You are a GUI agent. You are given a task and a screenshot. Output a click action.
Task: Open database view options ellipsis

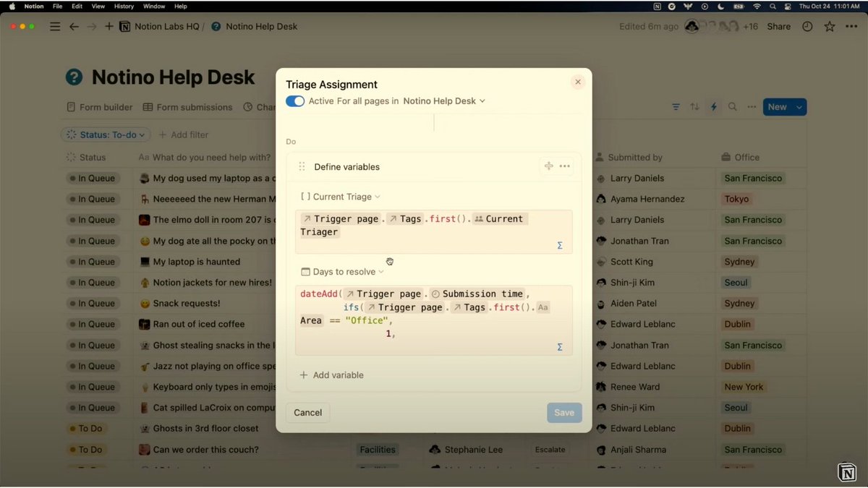coord(752,107)
